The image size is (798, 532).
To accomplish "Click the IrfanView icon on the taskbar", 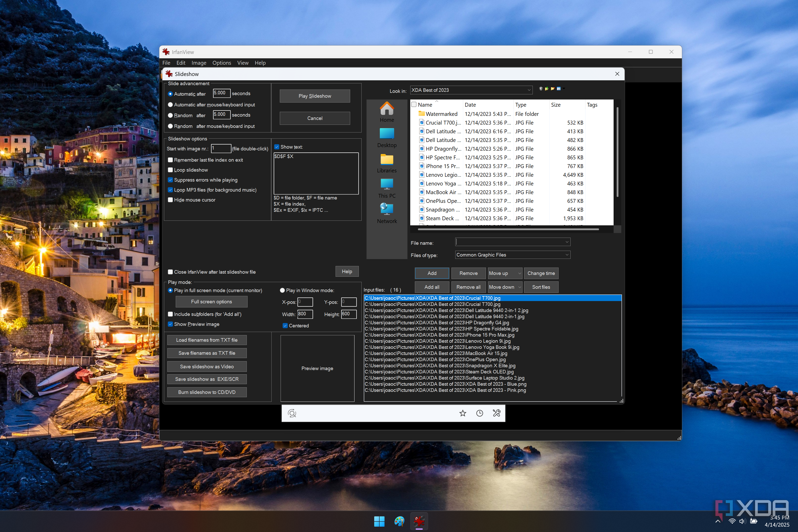I will pyautogui.click(x=419, y=521).
